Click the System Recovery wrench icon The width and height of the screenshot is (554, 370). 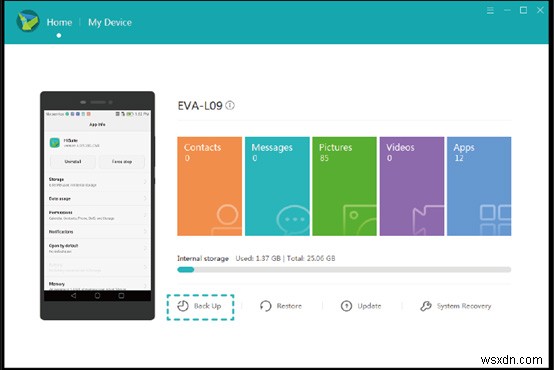[x=426, y=306]
